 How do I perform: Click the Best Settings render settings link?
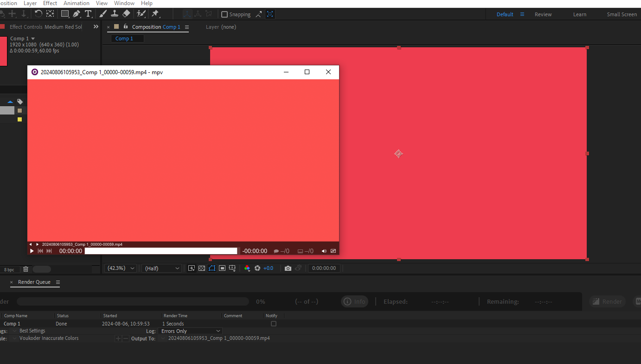(x=32, y=331)
